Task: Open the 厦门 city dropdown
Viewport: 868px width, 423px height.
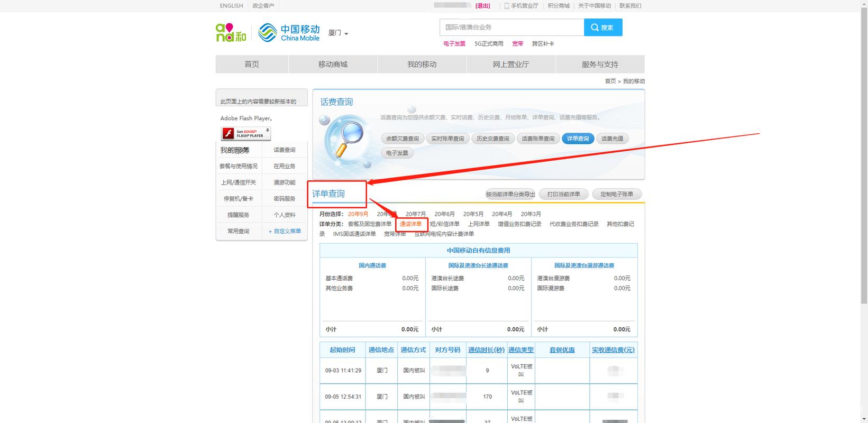Action: click(x=338, y=33)
